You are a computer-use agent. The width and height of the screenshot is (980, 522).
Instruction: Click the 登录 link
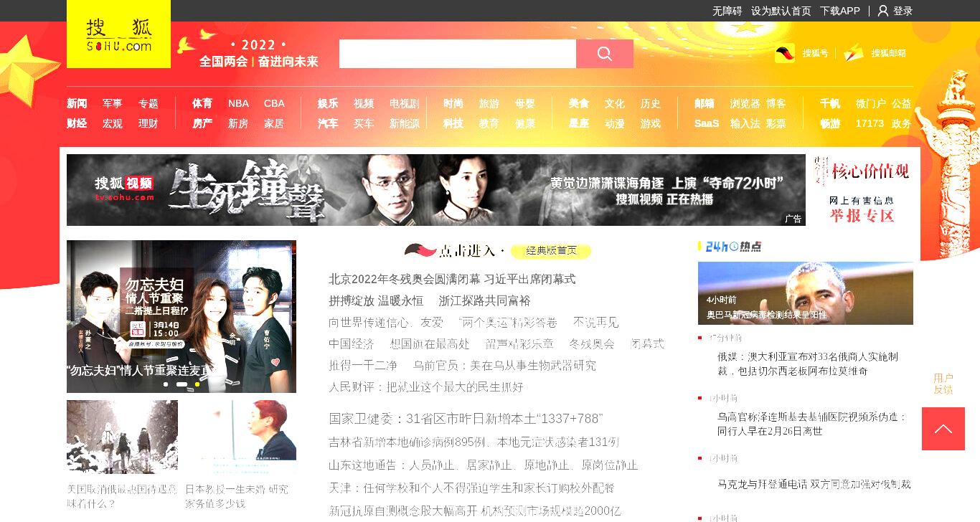[x=903, y=11]
